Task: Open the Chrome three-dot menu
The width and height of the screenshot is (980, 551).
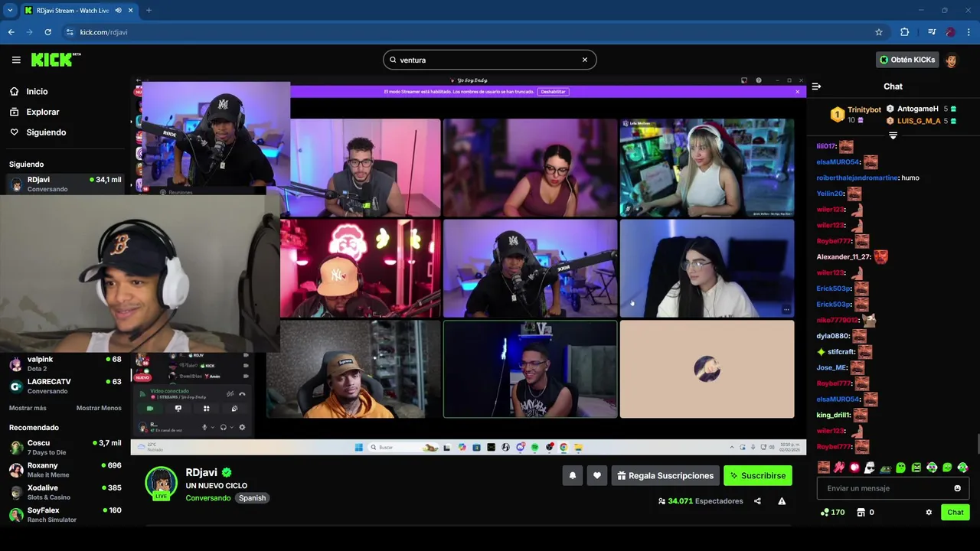Action: (969, 32)
